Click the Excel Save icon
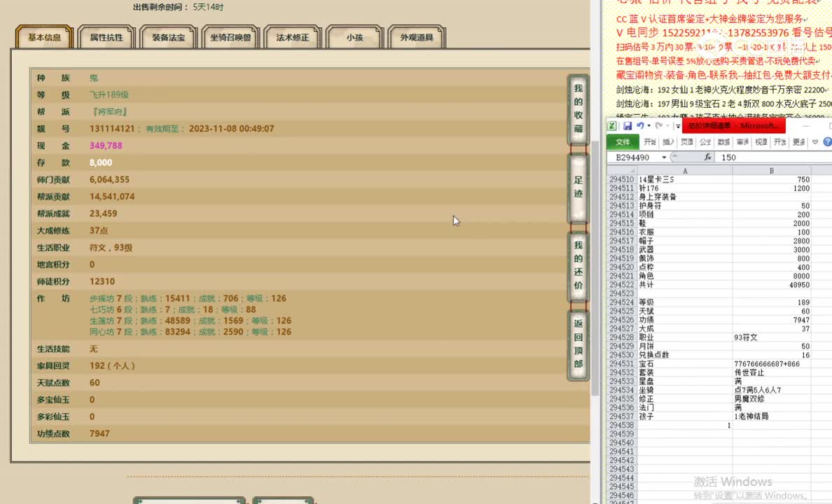The image size is (832, 504). pos(628,127)
